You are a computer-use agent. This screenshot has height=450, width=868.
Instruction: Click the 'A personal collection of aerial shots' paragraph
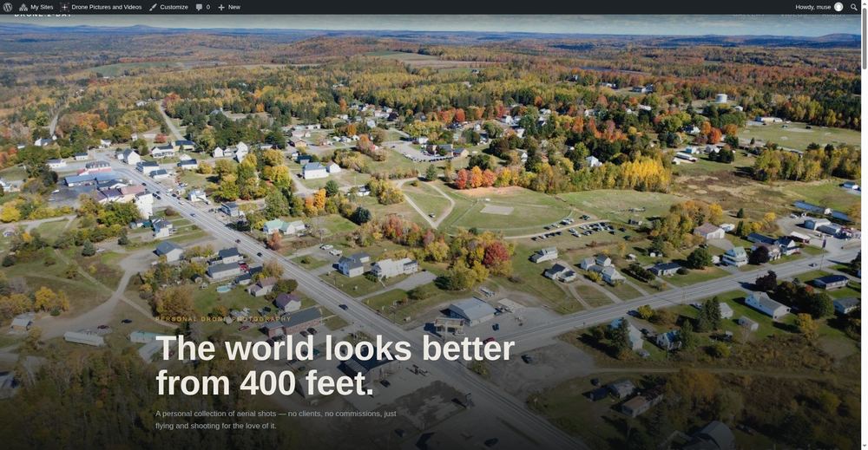(276, 420)
